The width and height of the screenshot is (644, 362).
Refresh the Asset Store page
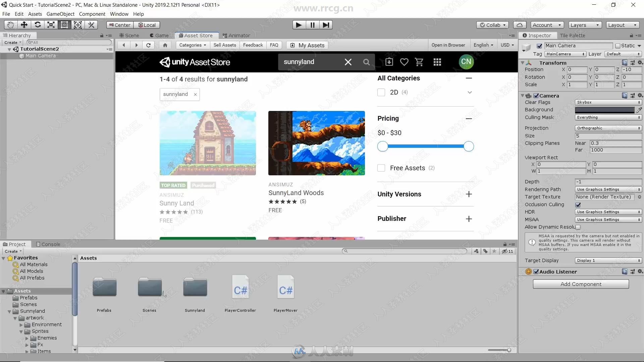(x=148, y=45)
